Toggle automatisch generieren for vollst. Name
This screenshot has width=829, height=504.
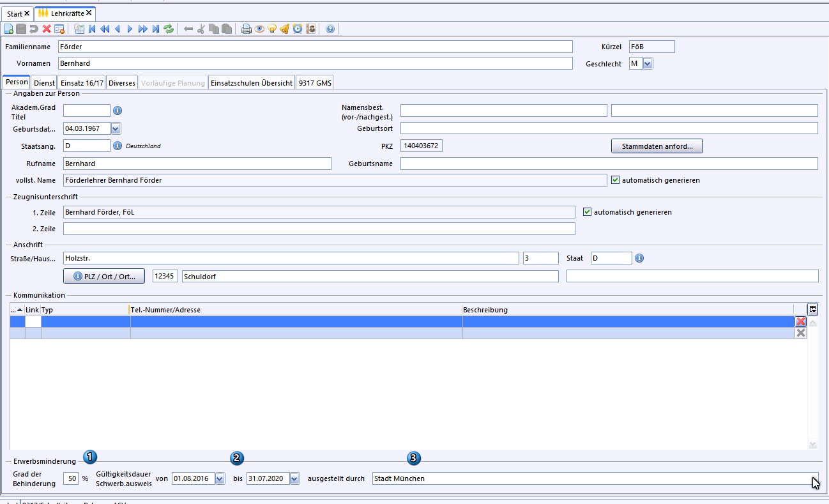[x=616, y=180]
